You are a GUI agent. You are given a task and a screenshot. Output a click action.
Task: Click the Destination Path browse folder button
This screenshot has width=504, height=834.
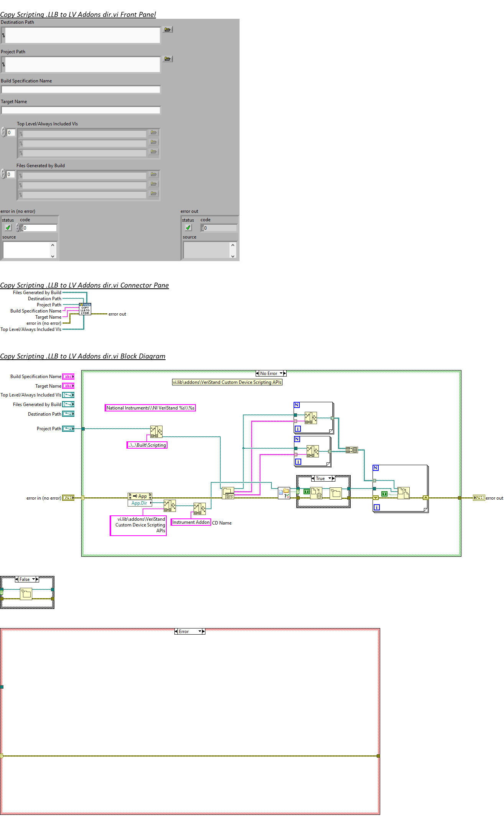click(167, 30)
